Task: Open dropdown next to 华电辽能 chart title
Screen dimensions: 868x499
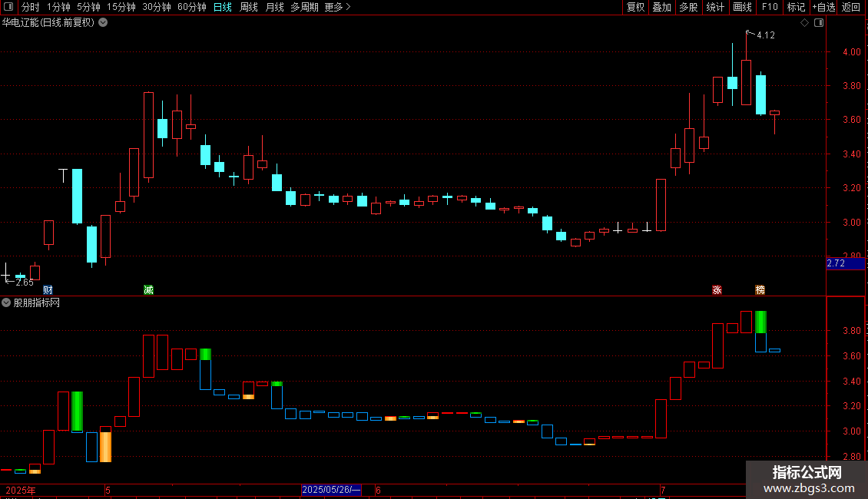Action: [103, 23]
